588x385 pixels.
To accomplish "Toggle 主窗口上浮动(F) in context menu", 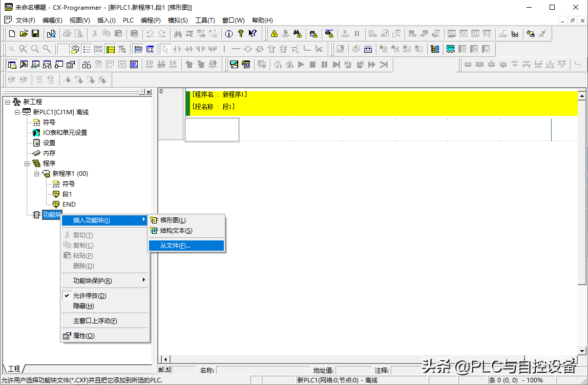I will [95, 321].
